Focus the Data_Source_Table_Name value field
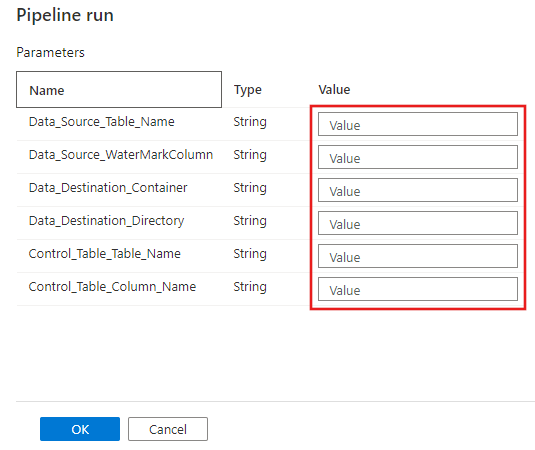 coord(418,124)
